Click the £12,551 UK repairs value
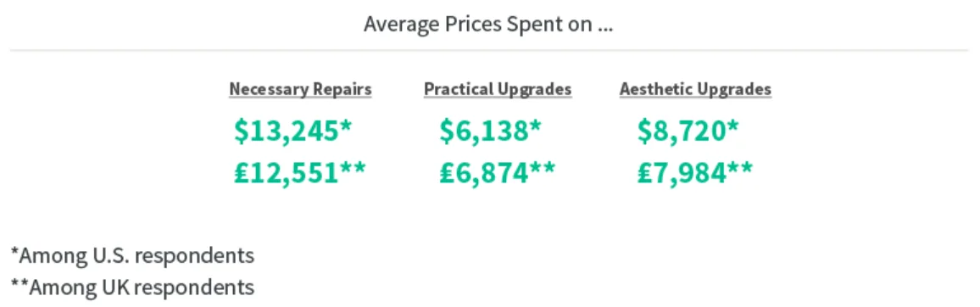 (287, 172)
